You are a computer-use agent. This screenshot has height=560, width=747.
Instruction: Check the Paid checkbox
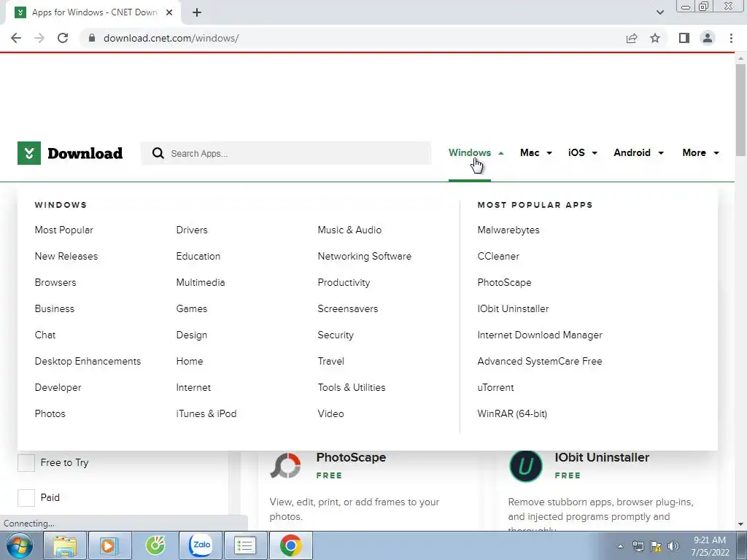[x=26, y=497]
